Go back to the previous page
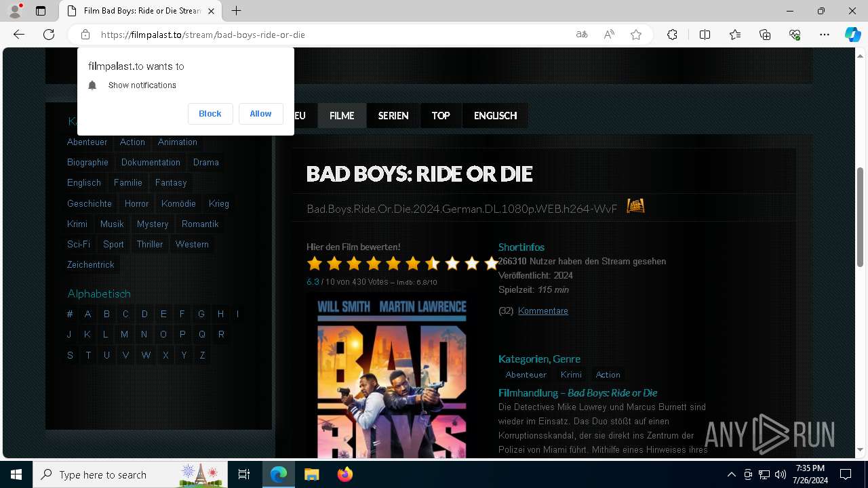868x488 pixels. pos(19,35)
